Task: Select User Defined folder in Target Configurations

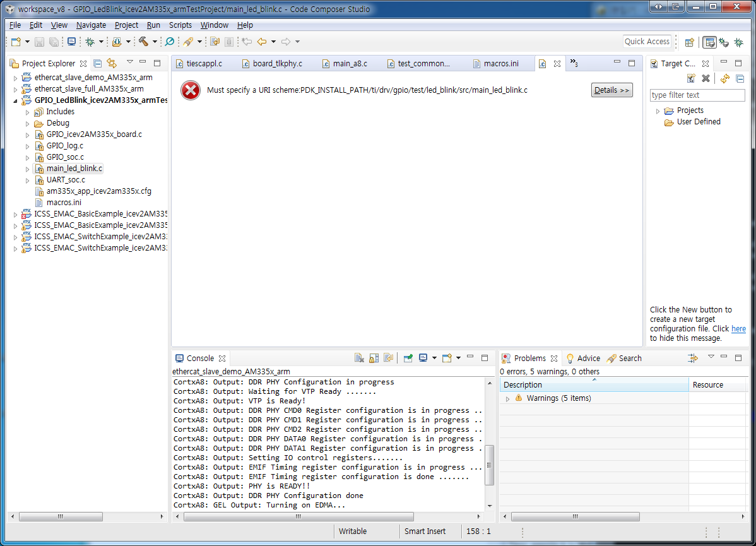Action: [x=699, y=122]
